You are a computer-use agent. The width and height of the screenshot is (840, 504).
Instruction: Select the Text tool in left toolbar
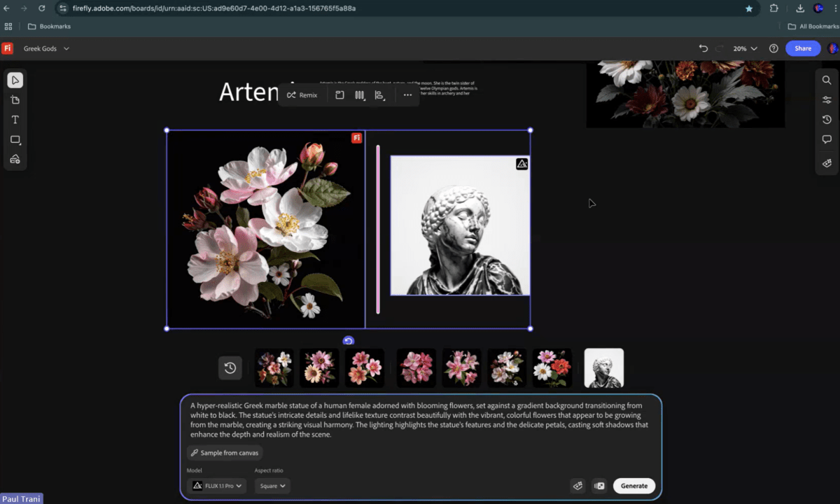pyautogui.click(x=15, y=120)
